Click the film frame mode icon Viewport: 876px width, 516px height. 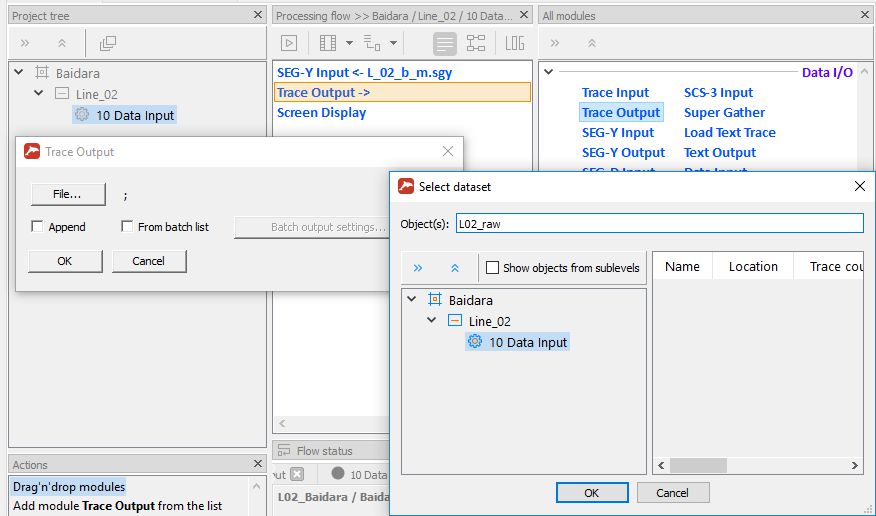(x=327, y=43)
